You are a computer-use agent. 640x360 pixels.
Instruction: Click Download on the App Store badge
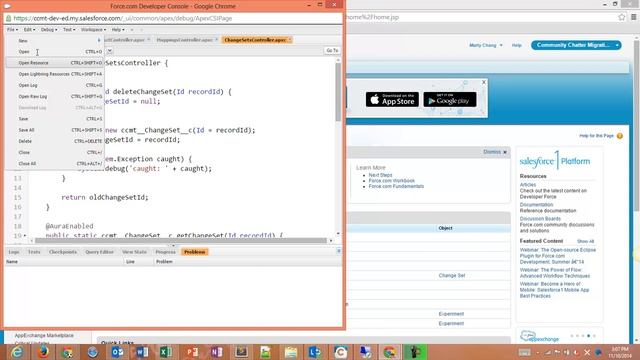coord(392,99)
